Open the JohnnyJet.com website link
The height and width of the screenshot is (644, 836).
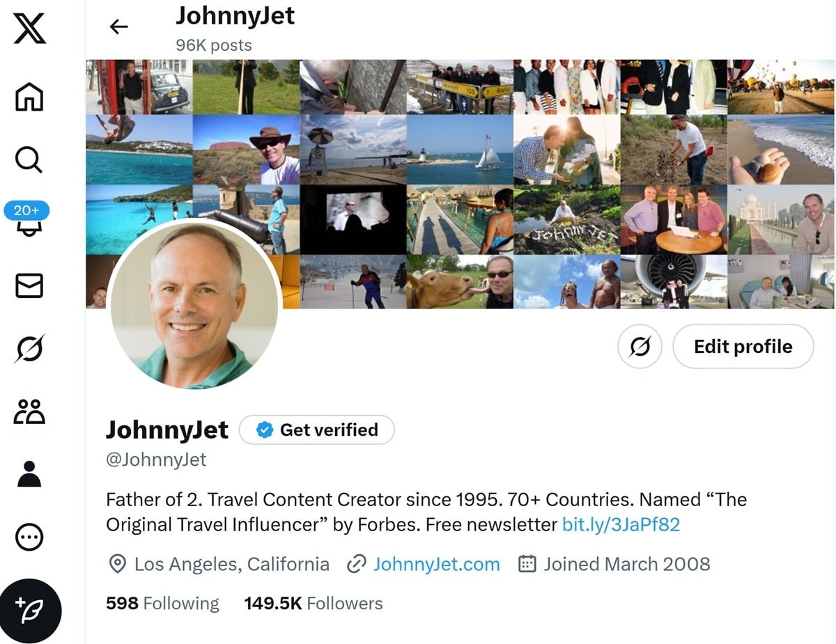tap(436, 564)
